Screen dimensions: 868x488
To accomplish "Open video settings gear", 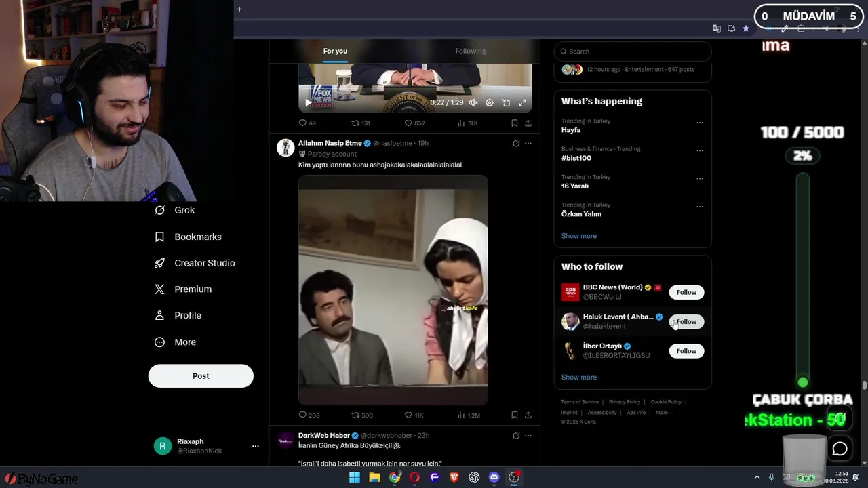I will click(490, 103).
